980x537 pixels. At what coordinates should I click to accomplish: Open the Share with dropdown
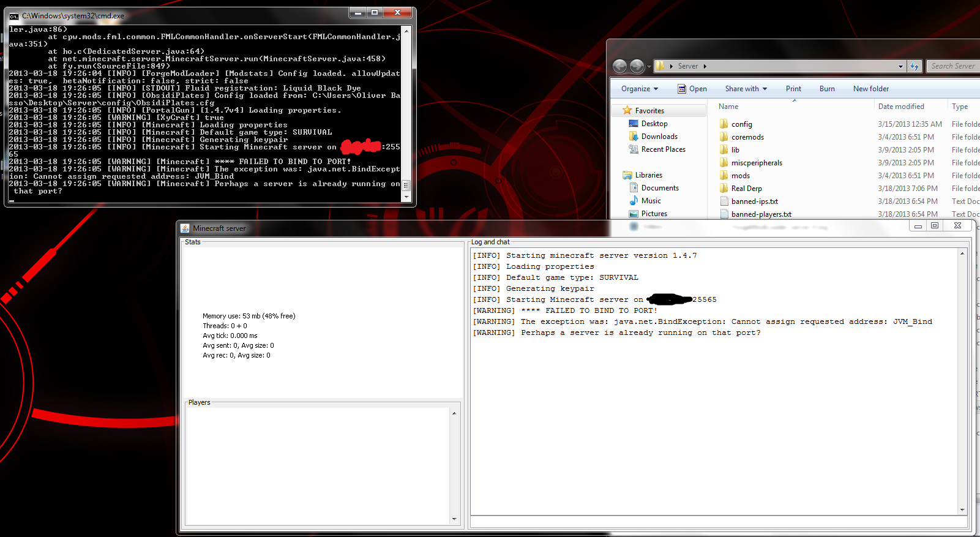(x=746, y=89)
